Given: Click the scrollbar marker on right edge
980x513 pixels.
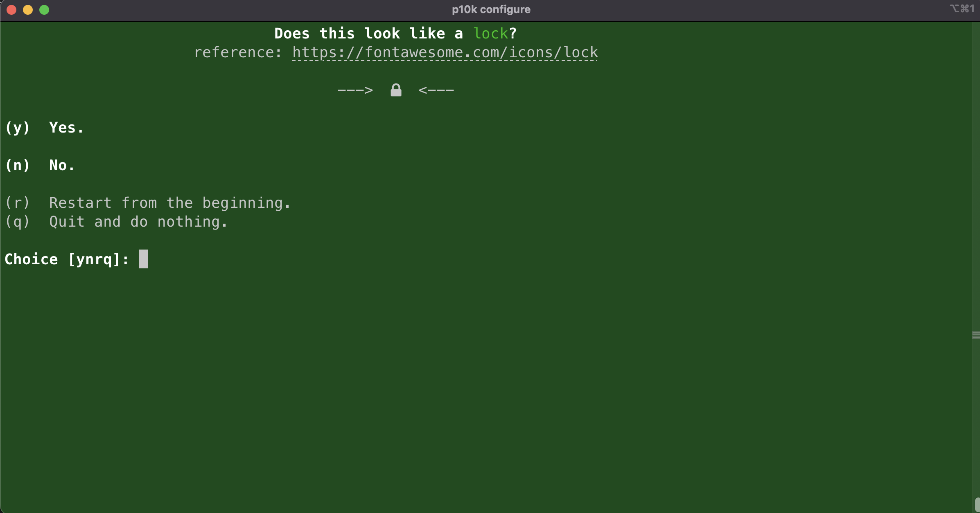Looking at the screenshot, I should tap(975, 335).
